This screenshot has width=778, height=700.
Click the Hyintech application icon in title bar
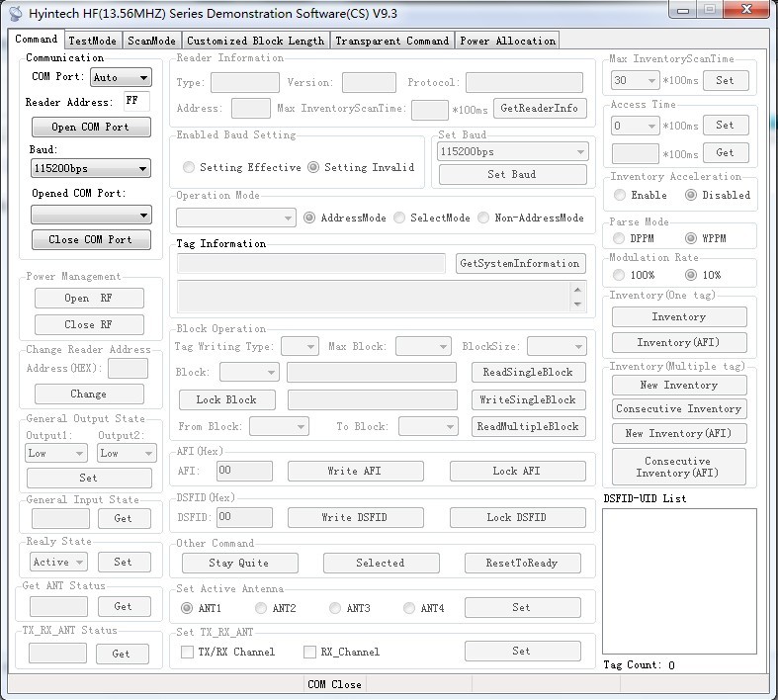click(16, 14)
